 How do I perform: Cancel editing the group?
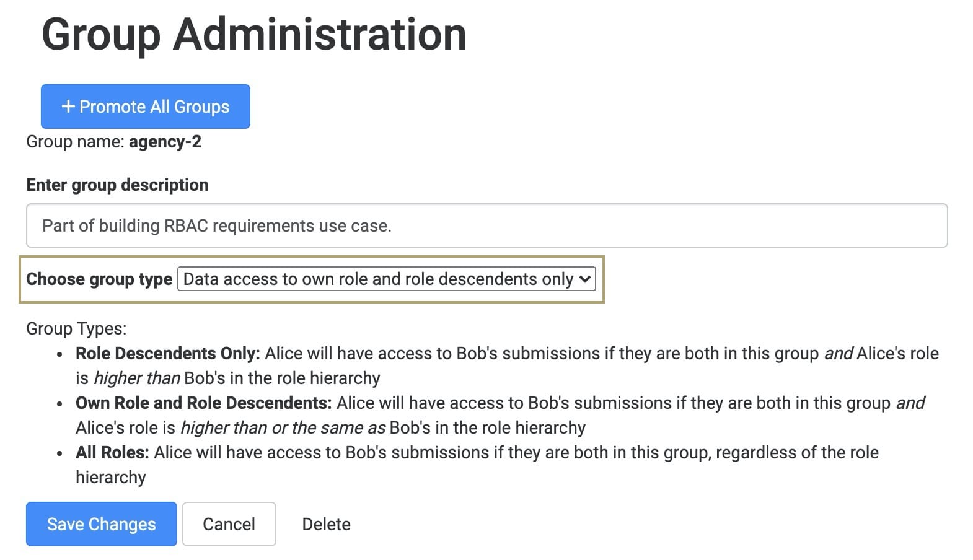tap(229, 524)
